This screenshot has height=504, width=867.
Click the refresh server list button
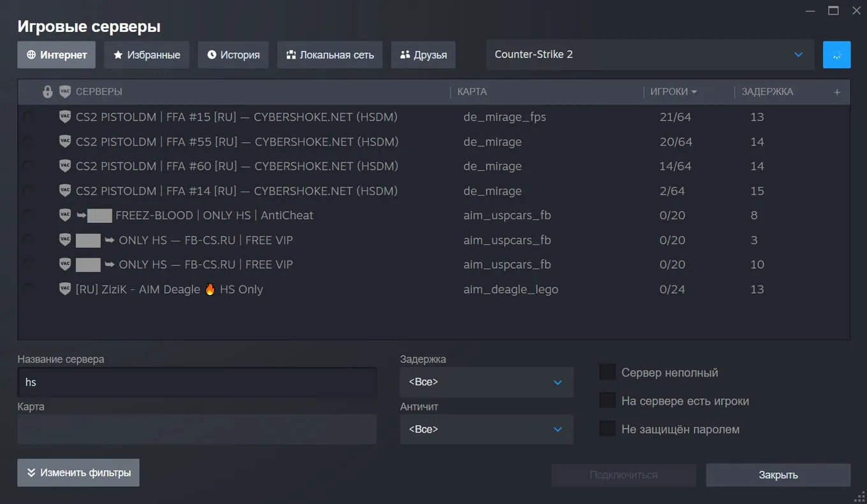click(x=837, y=55)
